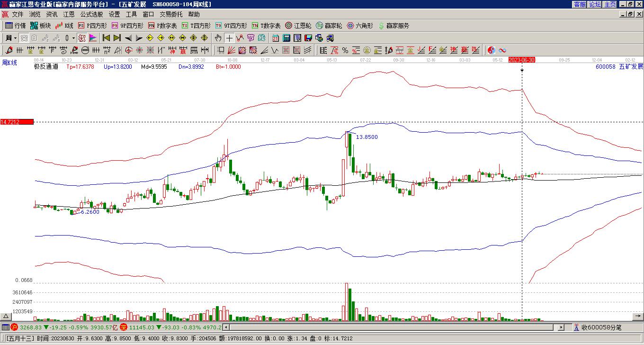Screen dimensions: 644x345
Task: Click the floppy disk save icon
Action: coord(308,38)
